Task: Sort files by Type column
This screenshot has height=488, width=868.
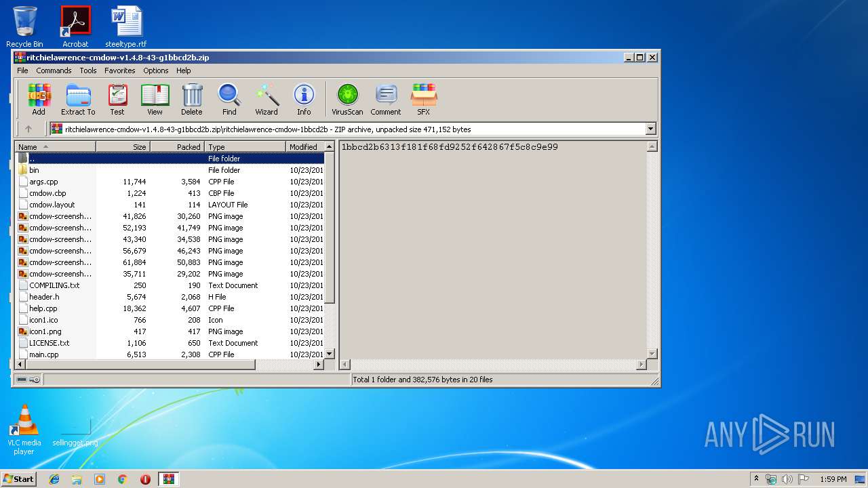Action: tap(245, 146)
